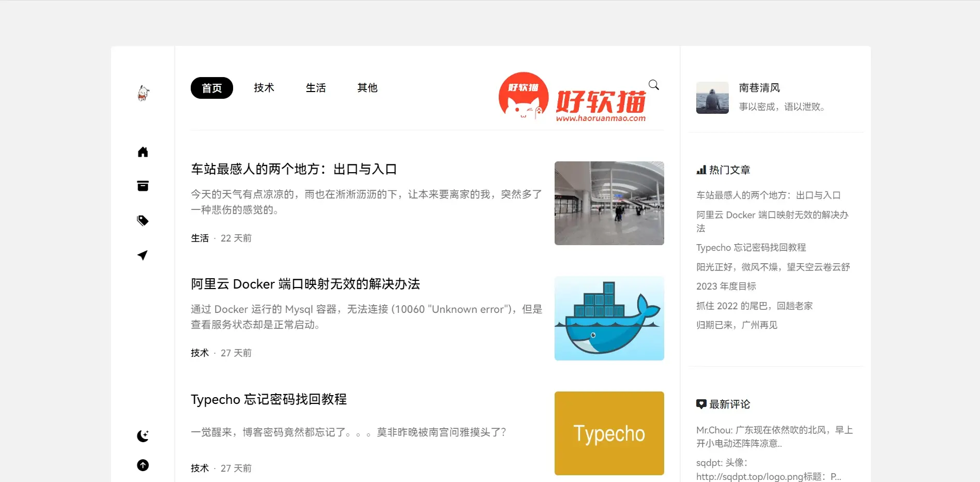The height and width of the screenshot is (482, 980).
Task: Click the 好软猫 banner logo
Action: point(572,97)
